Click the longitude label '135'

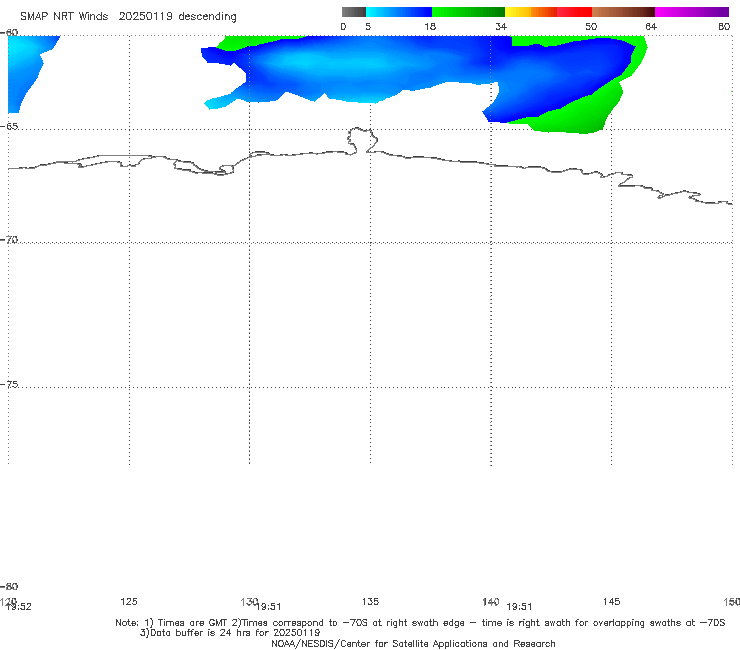370,601
